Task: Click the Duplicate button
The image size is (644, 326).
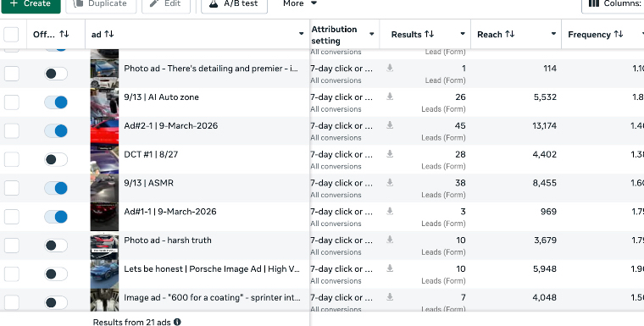Action: coord(101,3)
